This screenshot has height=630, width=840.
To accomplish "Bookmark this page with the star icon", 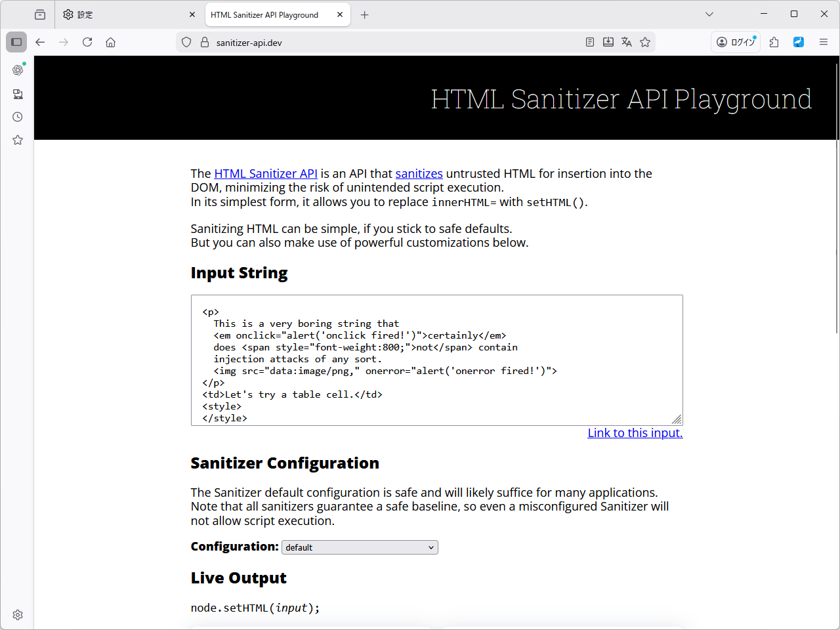I will [x=645, y=41].
